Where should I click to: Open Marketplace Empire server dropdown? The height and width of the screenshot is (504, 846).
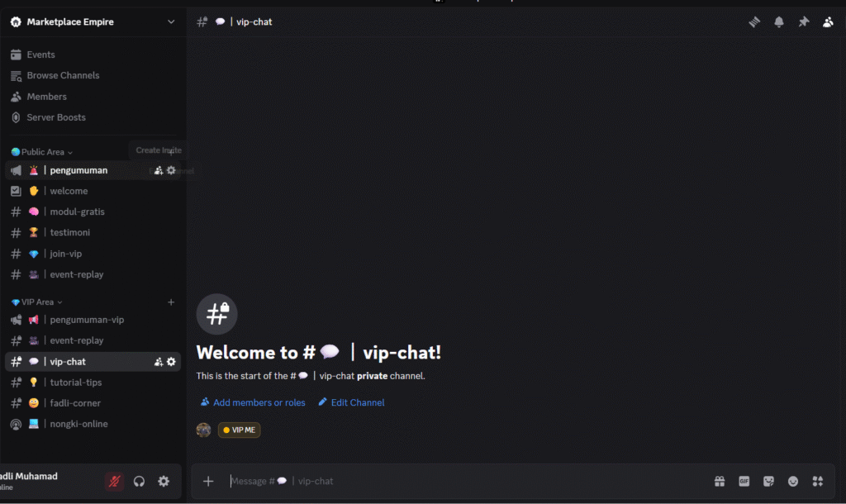171,21
